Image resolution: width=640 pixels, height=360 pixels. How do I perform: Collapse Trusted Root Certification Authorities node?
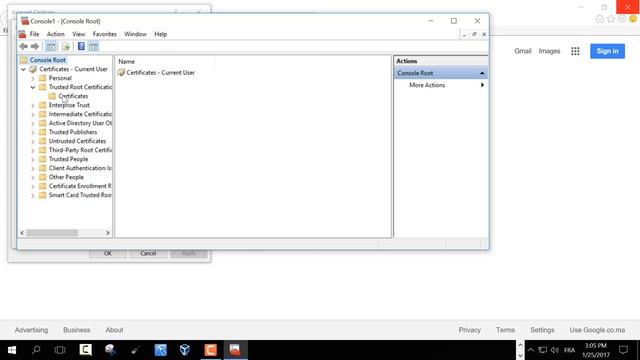33,87
